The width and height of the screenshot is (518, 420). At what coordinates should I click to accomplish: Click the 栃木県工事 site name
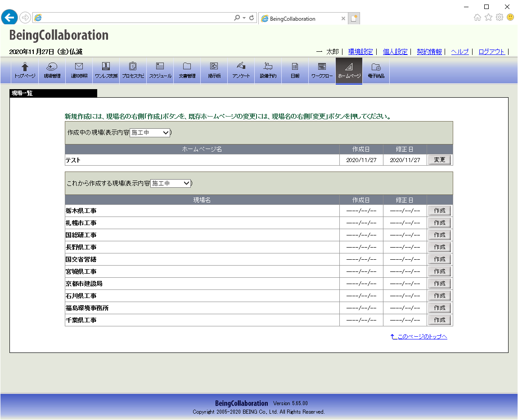[81, 211]
